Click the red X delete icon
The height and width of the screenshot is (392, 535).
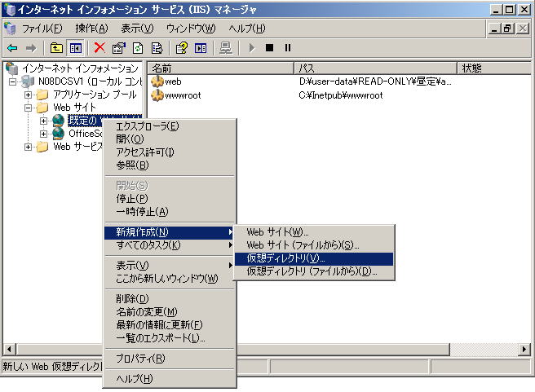[x=99, y=48]
